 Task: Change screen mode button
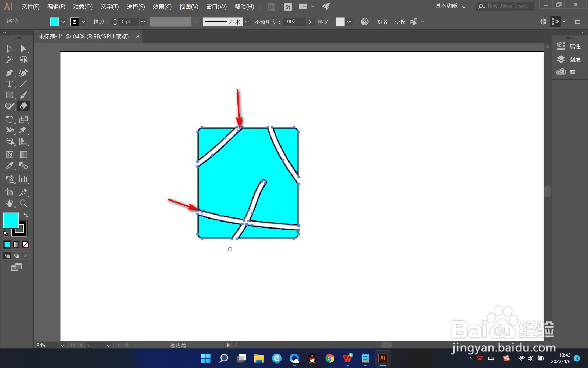click(17, 268)
